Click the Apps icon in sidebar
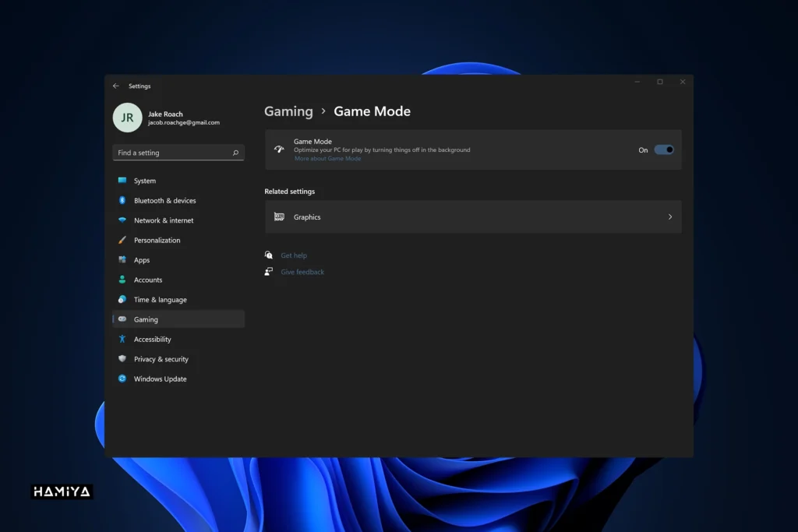This screenshot has height=532, width=798. point(122,260)
